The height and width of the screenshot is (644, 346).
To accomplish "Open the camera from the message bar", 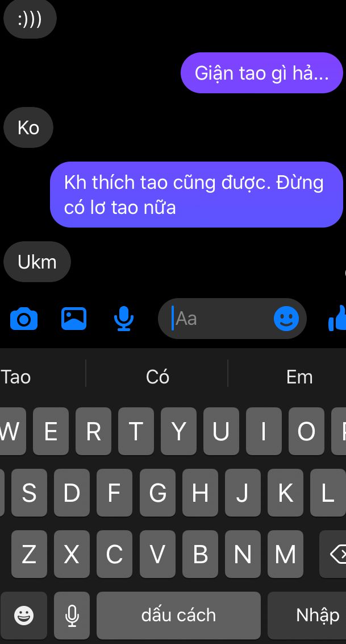I will point(24,319).
